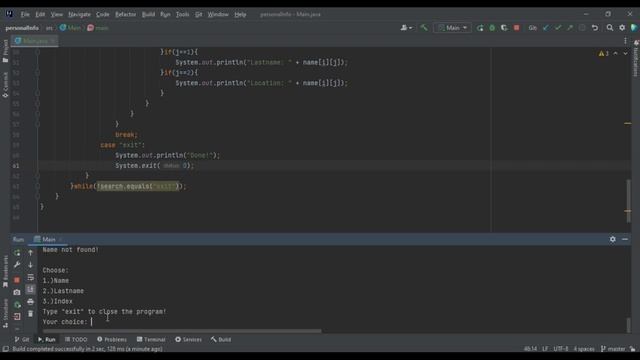Open the Problems tool window button

coord(112,340)
